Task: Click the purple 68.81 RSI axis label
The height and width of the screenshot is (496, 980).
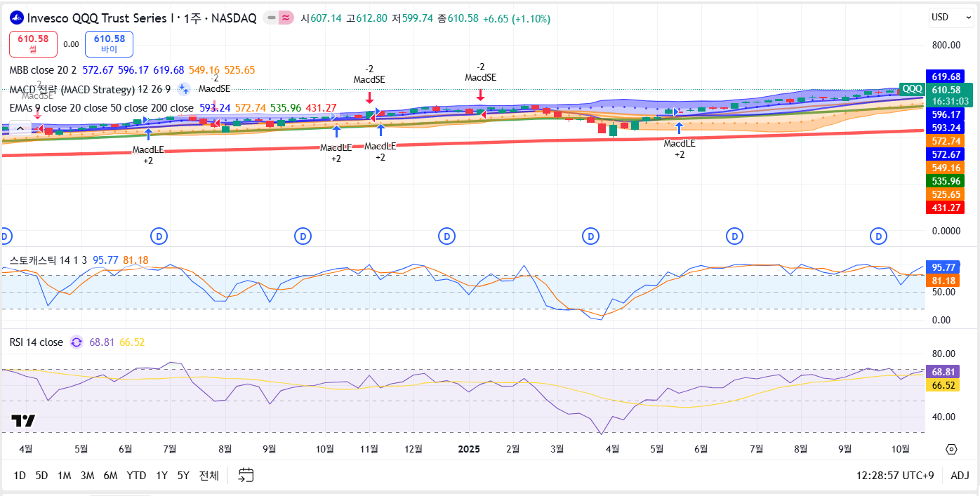Action: coord(943,371)
